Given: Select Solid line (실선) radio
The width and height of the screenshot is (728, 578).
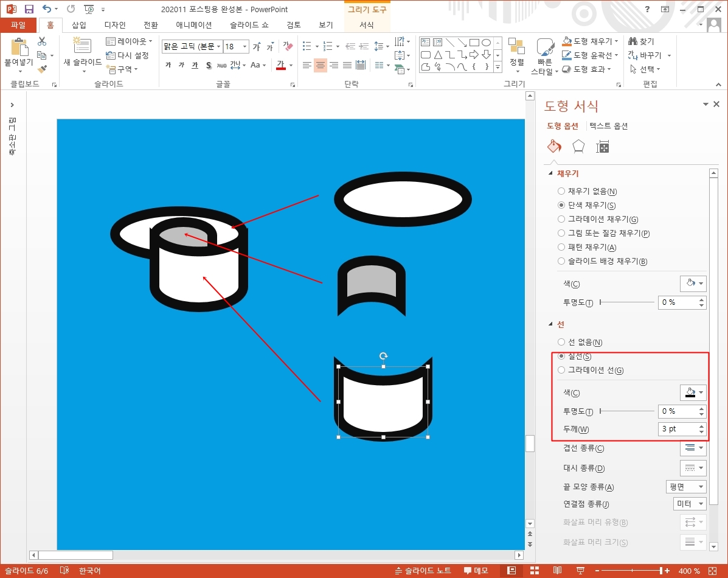Looking at the screenshot, I should 561,356.
